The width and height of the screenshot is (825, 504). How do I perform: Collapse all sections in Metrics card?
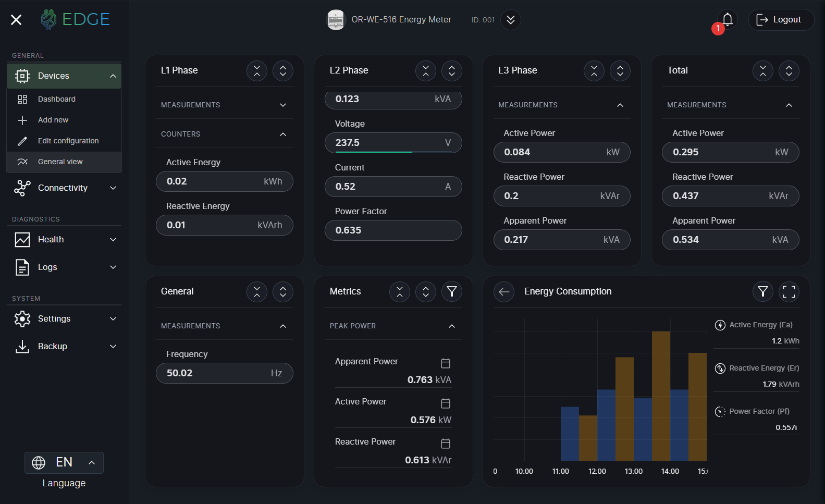coord(400,292)
